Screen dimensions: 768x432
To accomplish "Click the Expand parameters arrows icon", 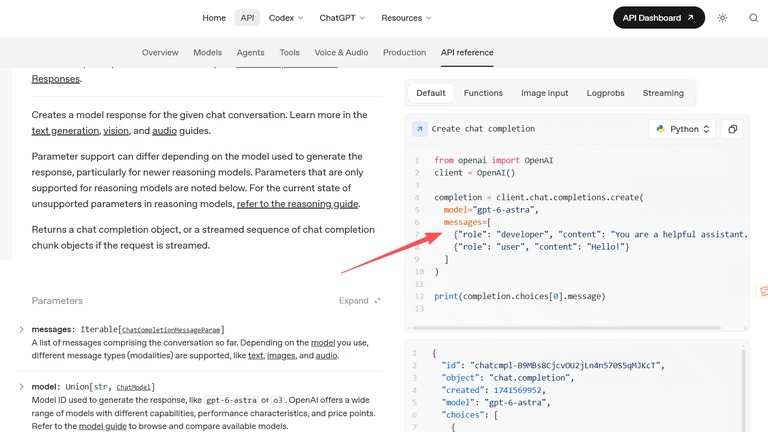I will (377, 301).
